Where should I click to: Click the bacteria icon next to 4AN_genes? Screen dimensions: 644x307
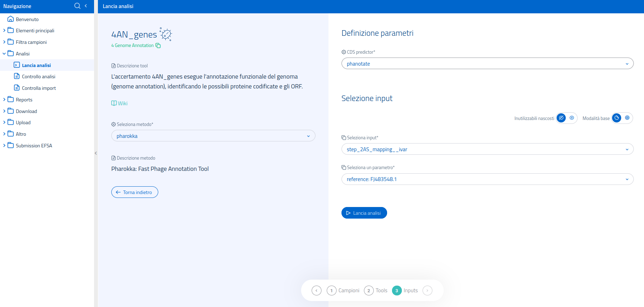coord(166,34)
